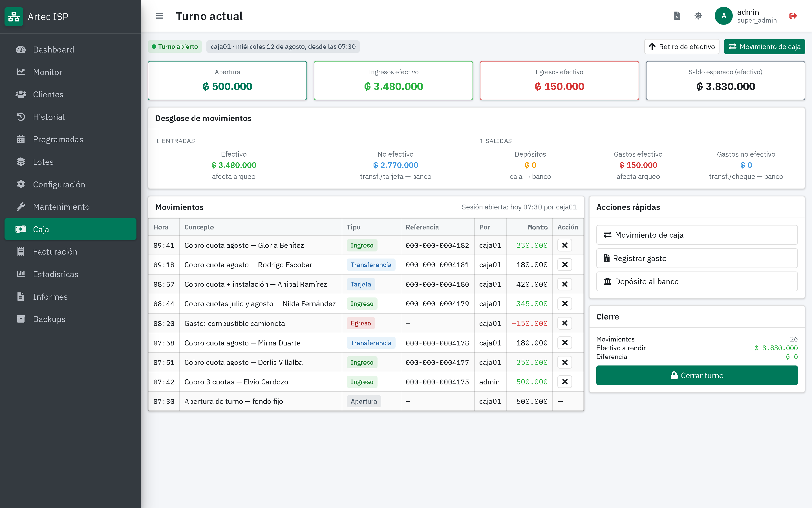The width and height of the screenshot is (812, 508).
Task: Remove the Aníbal Ramírez movement row
Action: tap(564, 284)
